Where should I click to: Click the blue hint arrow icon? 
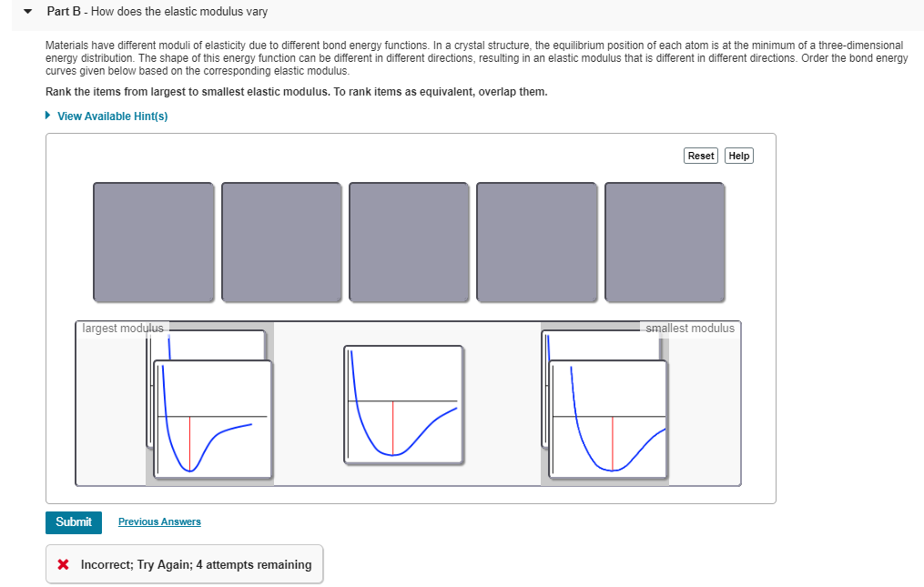click(x=46, y=116)
